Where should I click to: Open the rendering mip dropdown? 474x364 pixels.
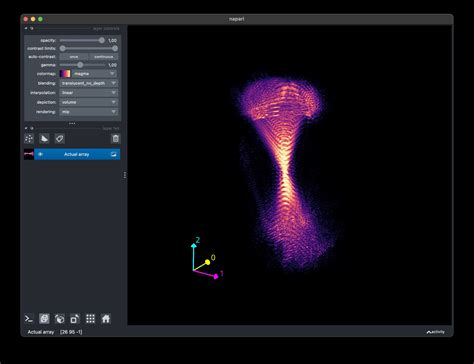(x=88, y=112)
